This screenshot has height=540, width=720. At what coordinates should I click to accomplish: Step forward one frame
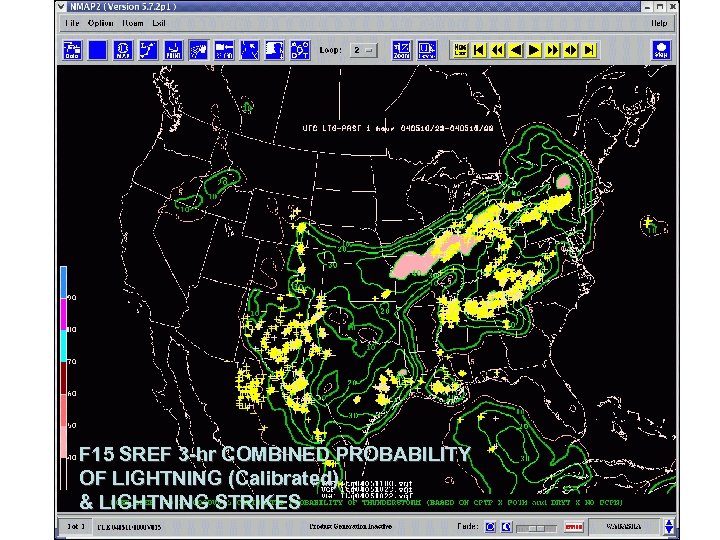coord(534,50)
